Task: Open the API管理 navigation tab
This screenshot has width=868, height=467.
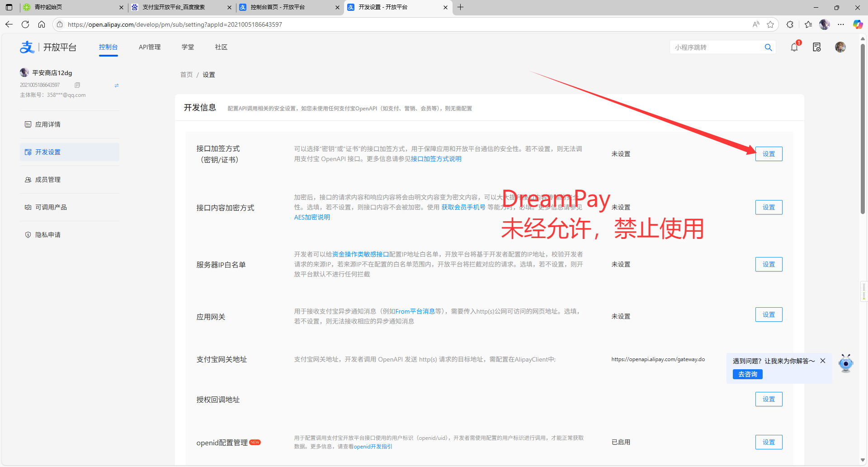Action: tap(150, 47)
